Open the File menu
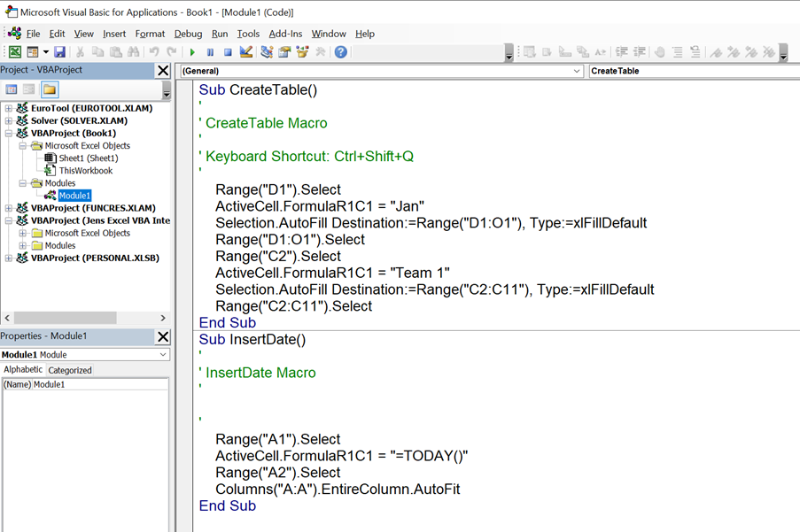 (x=33, y=34)
